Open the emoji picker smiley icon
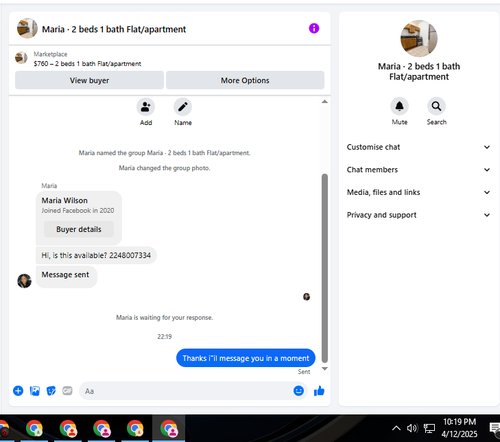500x442 pixels. coord(299,390)
